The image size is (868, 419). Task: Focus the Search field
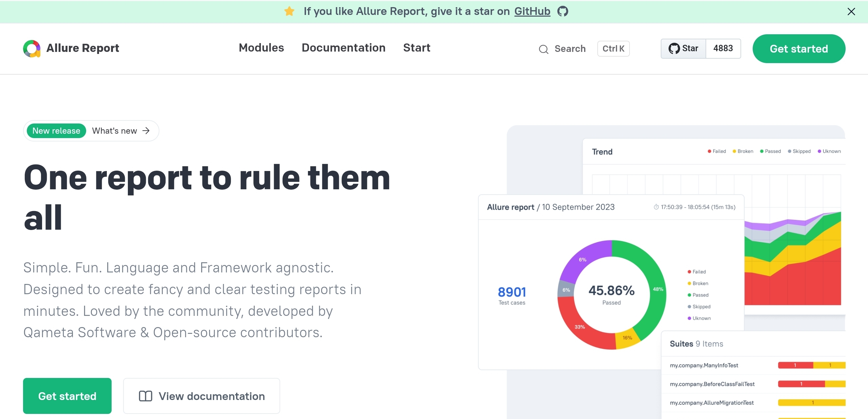[570, 49]
